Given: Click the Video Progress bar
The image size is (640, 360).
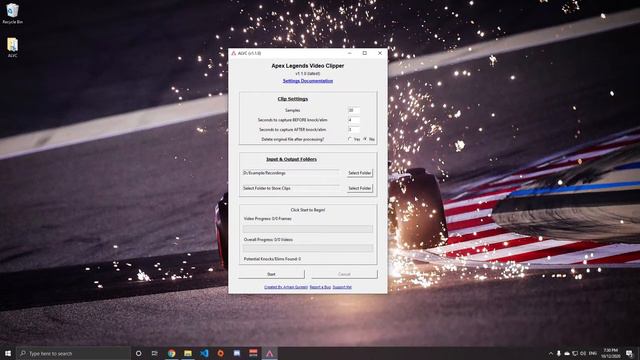Looking at the screenshot, I should pos(308,229).
